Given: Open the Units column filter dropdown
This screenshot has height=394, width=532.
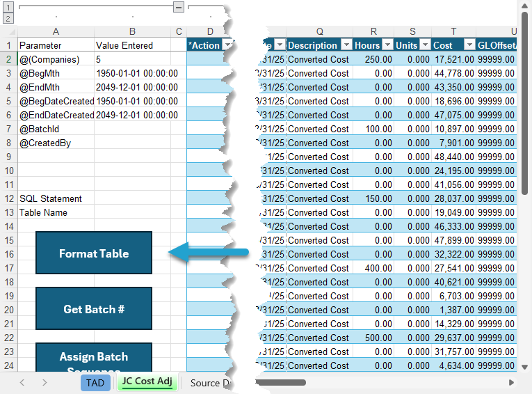Looking at the screenshot, I should [425, 45].
